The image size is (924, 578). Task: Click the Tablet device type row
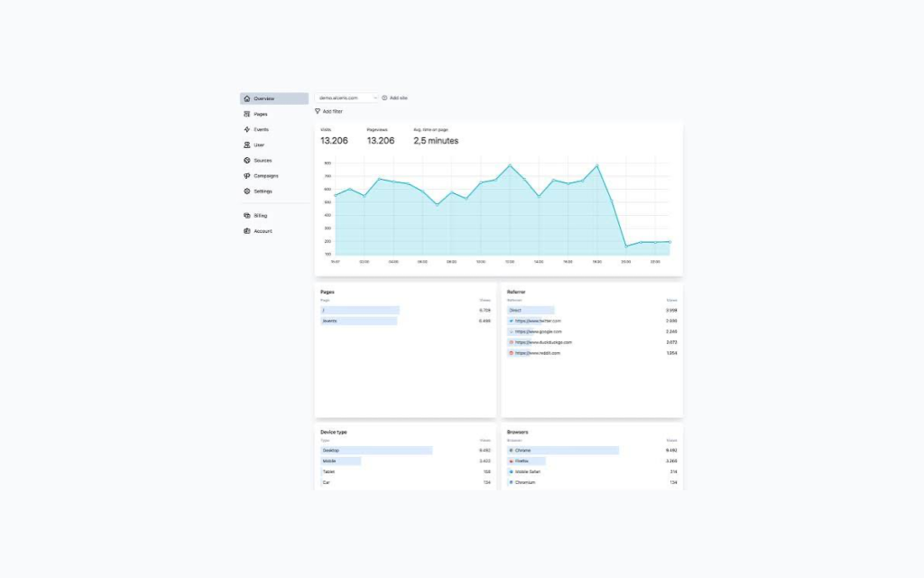click(405, 471)
